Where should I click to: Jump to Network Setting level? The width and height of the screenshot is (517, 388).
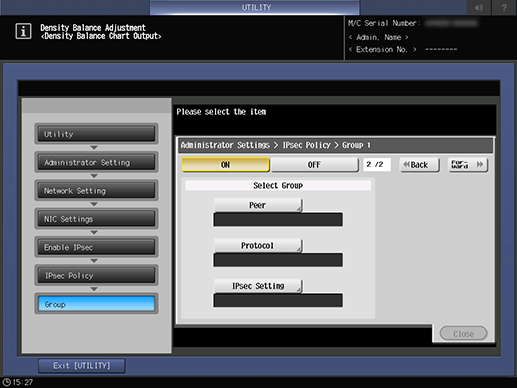point(96,191)
